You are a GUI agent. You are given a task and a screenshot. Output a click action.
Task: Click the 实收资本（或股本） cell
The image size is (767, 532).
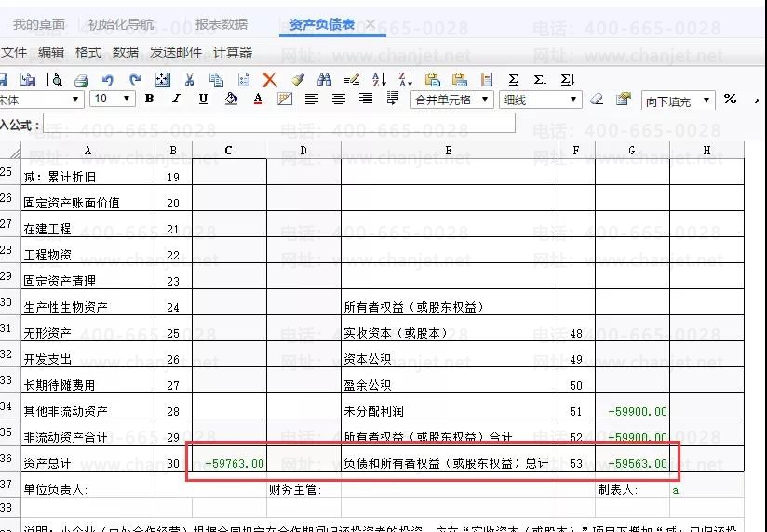pyautogui.click(x=449, y=328)
